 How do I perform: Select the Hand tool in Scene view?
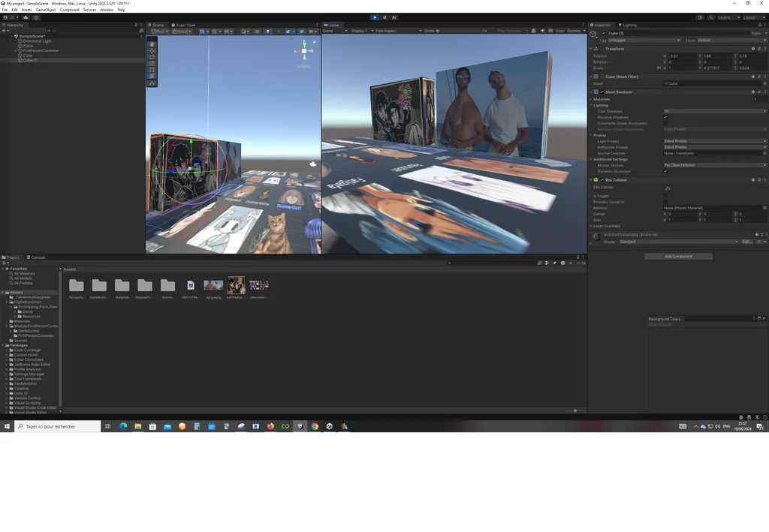pyautogui.click(x=152, y=44)
